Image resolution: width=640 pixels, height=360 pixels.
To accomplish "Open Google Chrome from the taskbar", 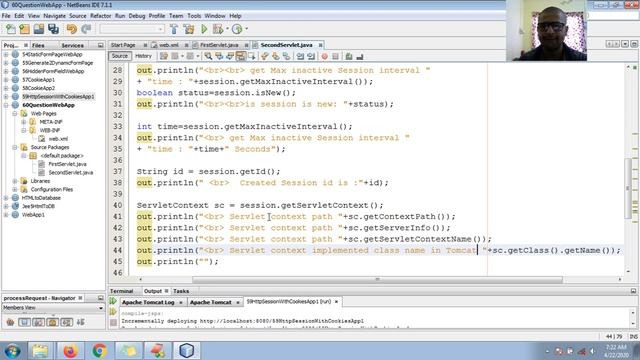I will 99,351.
